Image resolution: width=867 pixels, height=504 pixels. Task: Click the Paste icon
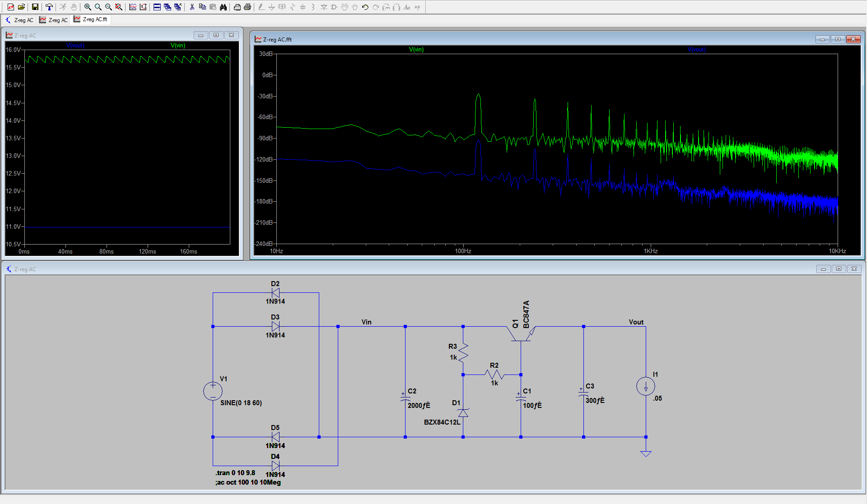[213, 7]
